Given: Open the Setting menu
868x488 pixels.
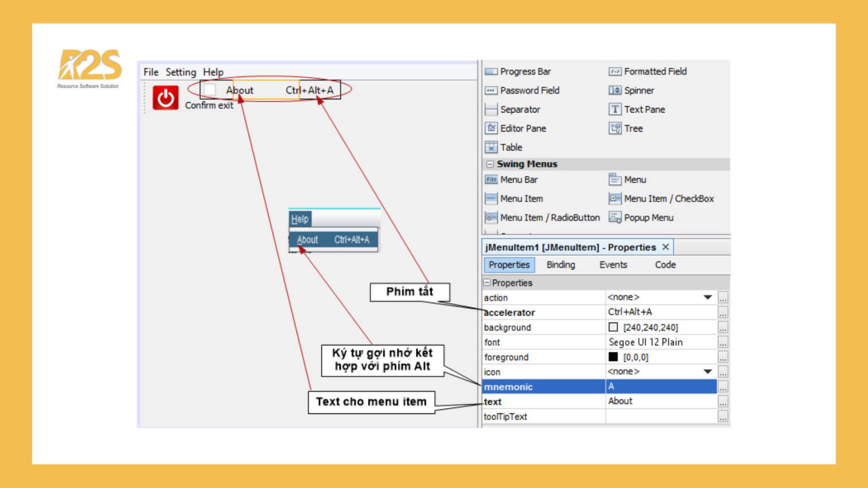Looking at the screenshot, I should click(x=180, y=72).
